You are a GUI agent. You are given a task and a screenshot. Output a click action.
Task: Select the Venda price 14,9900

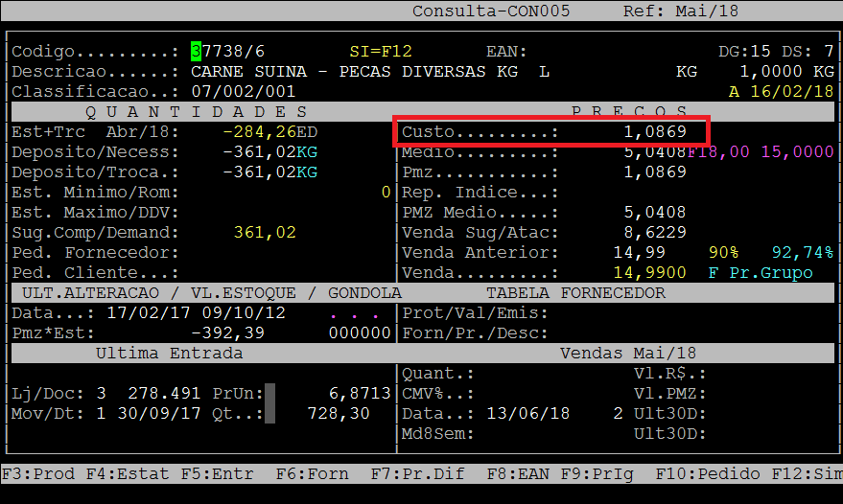[655, 273]
